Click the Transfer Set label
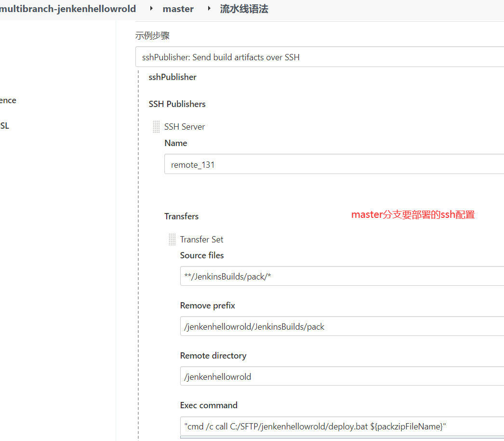The width and height of the screenshot is (504, 441). pyautogui.click(x=201, y=240)
